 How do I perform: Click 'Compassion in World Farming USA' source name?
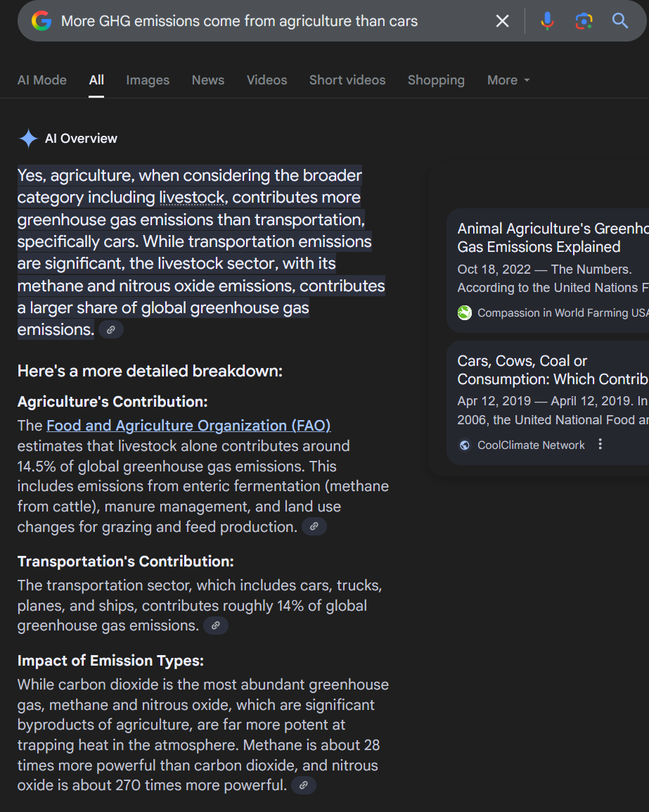563,313
